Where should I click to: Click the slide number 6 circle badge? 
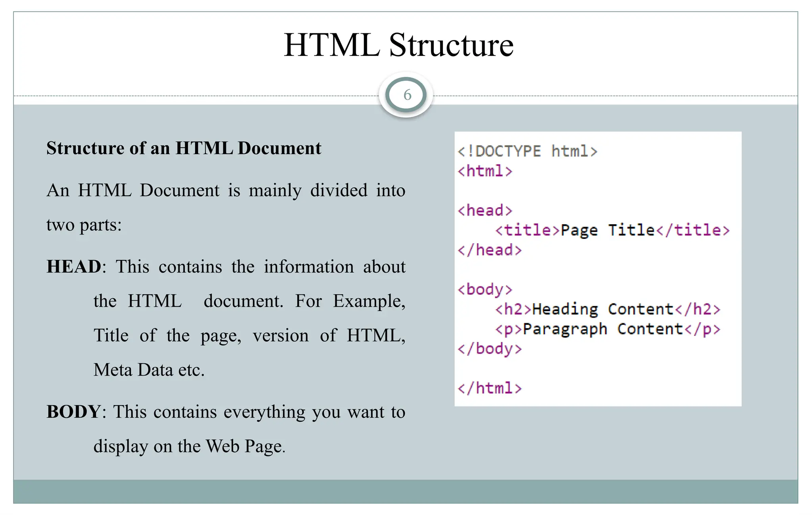(406, 95)
